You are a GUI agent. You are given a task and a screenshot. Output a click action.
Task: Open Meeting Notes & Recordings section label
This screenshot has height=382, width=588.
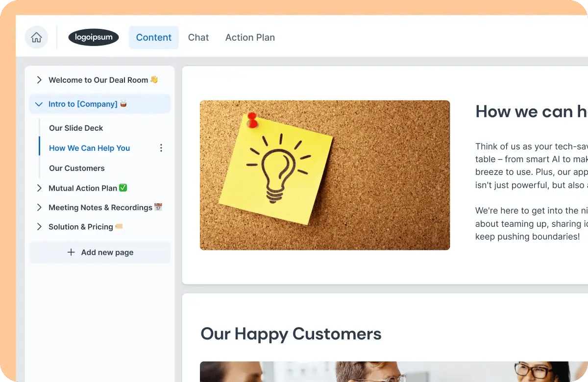pos(105,208)
